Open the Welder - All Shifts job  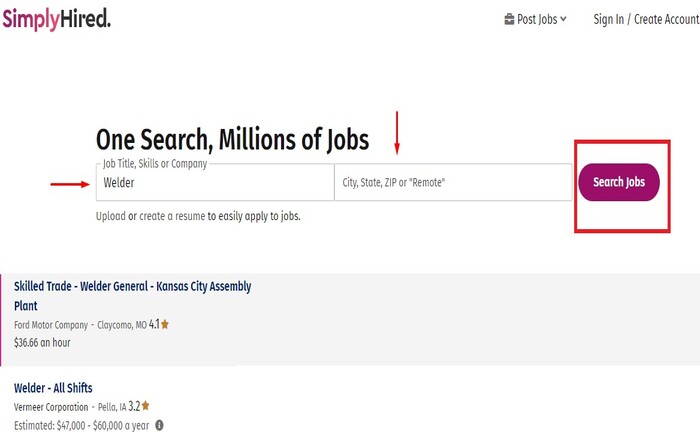53,388
